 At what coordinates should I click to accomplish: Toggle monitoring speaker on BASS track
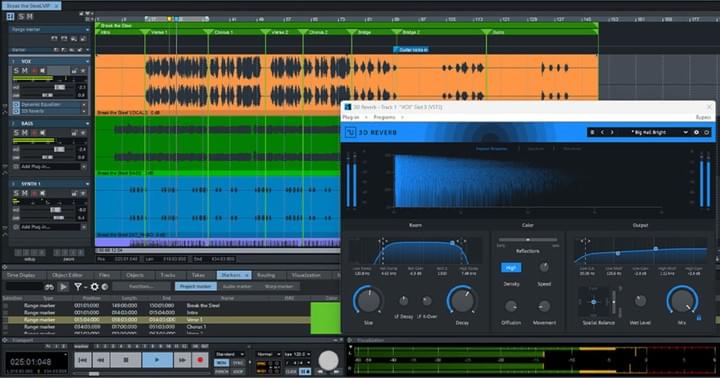pos(42,133)
